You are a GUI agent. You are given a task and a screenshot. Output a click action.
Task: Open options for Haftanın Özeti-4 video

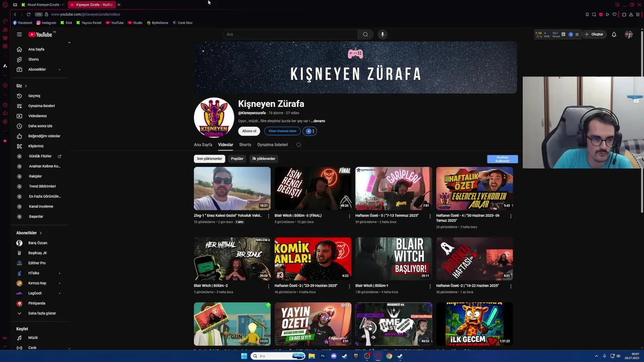click(511, 216)
